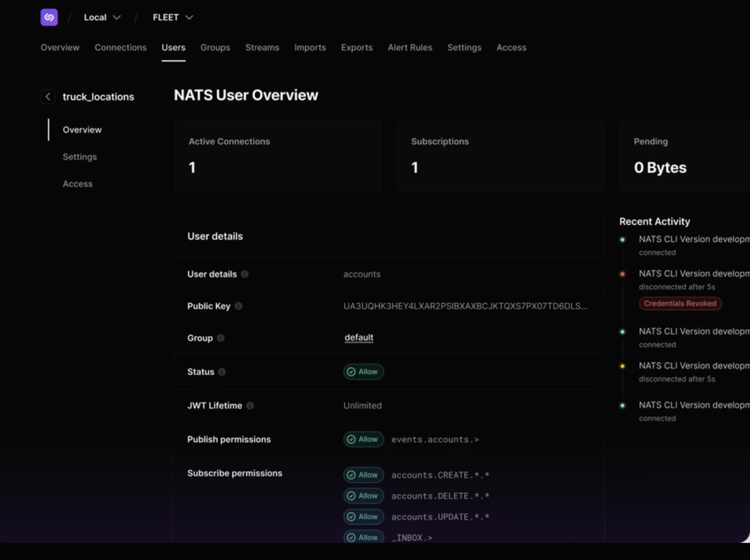Click the first Recent Activity connected entry
The height and width of the screenshot is (560, 750).
pos(694,245)
